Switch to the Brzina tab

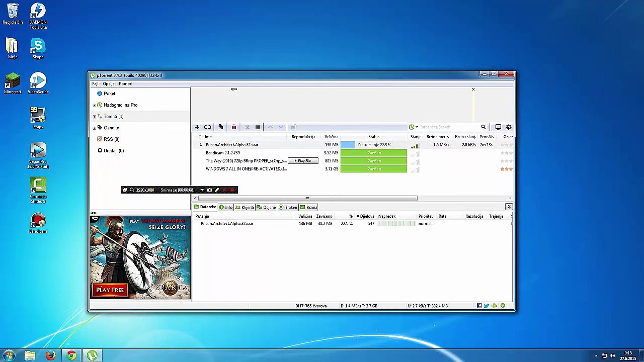(x=308, y=207)
